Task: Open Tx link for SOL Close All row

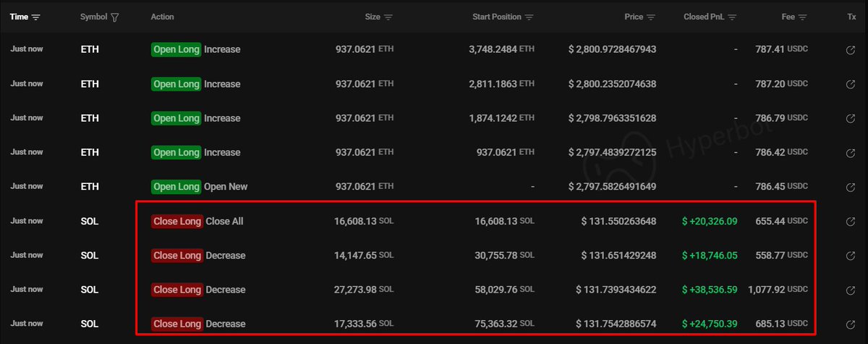Action: (851, 222)
